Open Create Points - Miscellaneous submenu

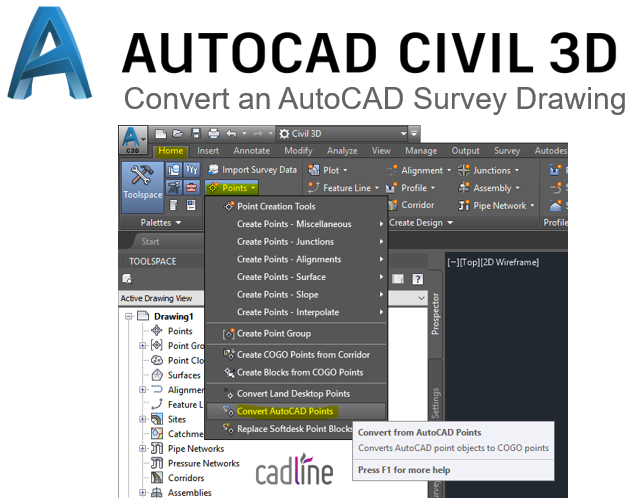296,224
